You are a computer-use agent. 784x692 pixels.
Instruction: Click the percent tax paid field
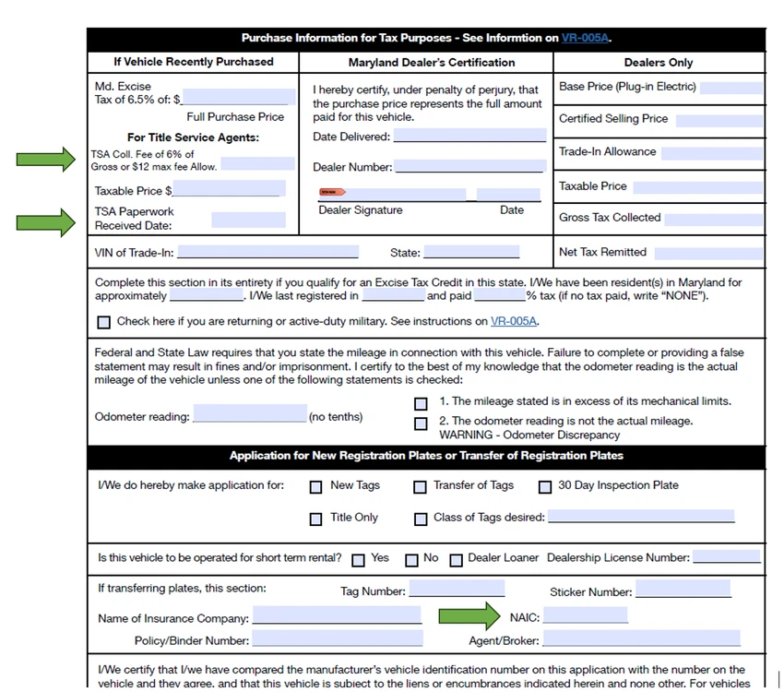coord(500,294)
